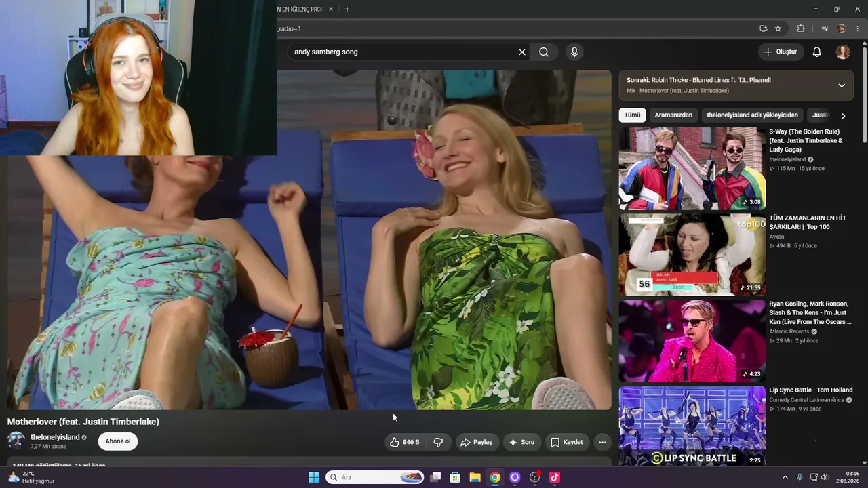This screenshot has width=868, height=488.
Task: Visit the Atlantic Records channel
Action: (x=789, y=331)
